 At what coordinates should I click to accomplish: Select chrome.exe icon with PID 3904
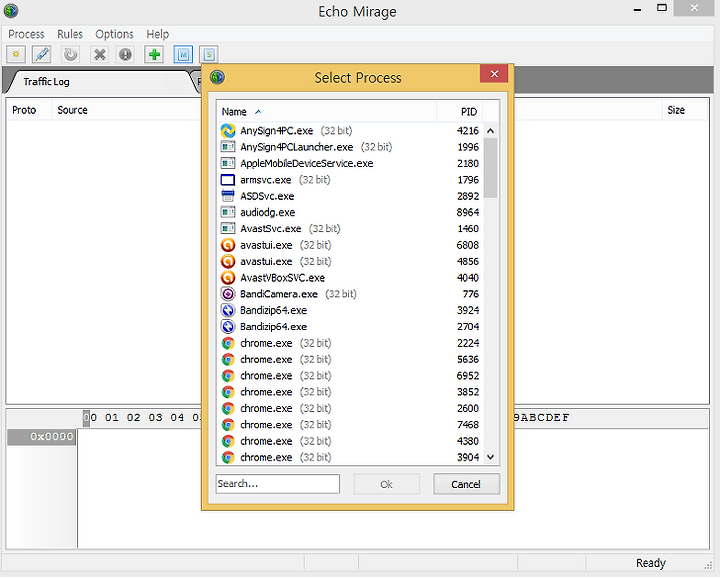pyautogui.click(x=228, y=457)
